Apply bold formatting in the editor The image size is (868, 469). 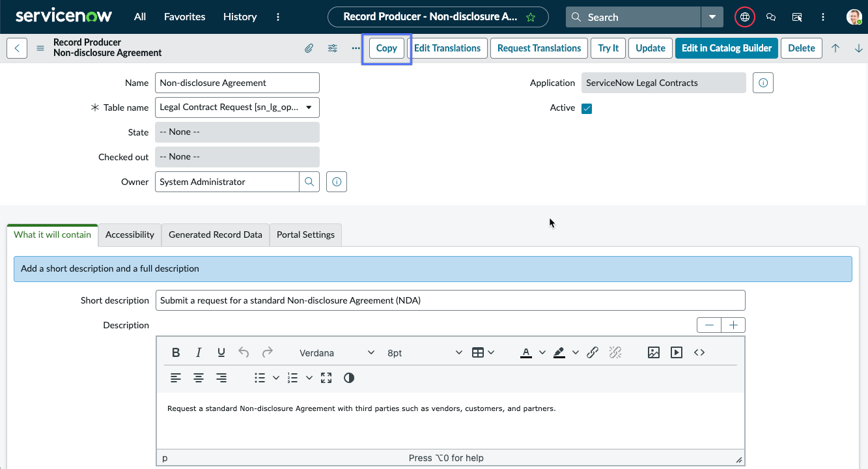click(x=176, y=352)
